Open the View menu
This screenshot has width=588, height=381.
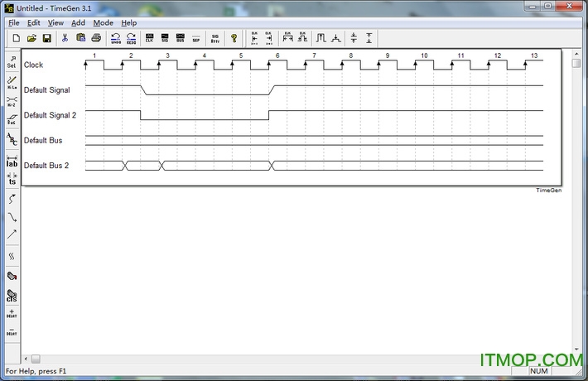55,23
